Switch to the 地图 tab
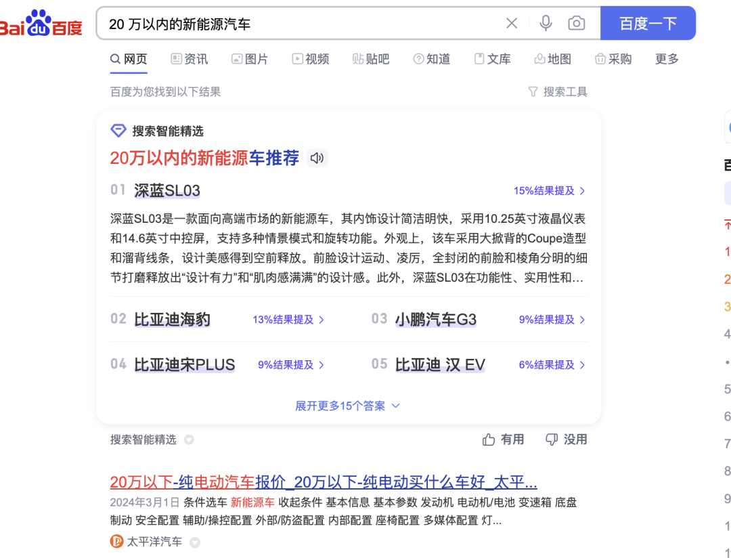This screenshot has height=560, width=731. click(553, 59)
